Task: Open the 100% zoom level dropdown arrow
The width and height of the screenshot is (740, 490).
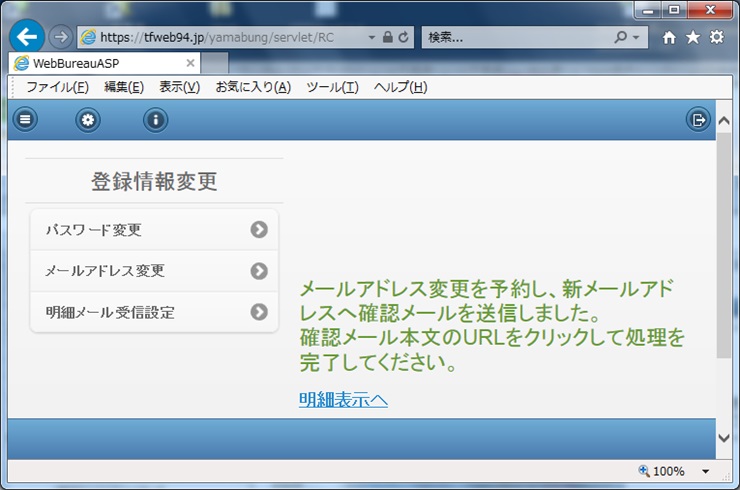Action: click(x=705, y=471)
